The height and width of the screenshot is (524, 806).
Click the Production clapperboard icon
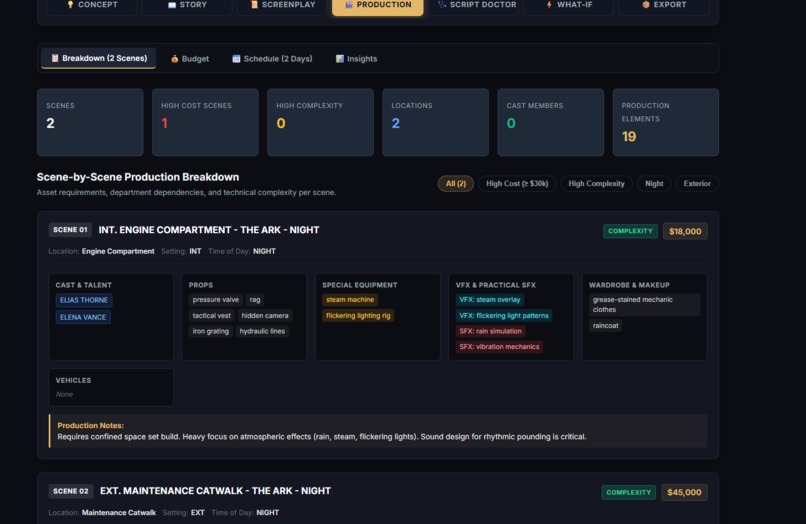(349, 5)
